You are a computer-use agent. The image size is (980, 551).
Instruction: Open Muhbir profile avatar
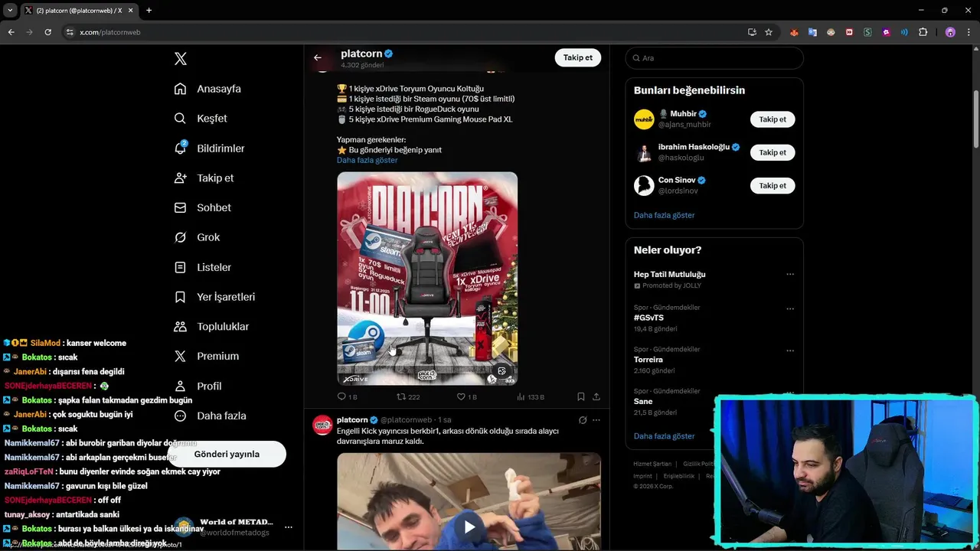point(644,119)
